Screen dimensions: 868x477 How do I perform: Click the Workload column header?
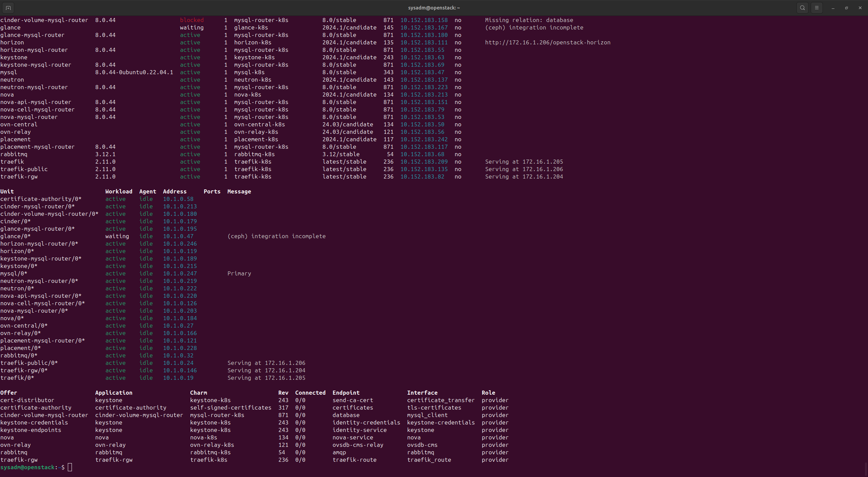[x=119, y=191]
